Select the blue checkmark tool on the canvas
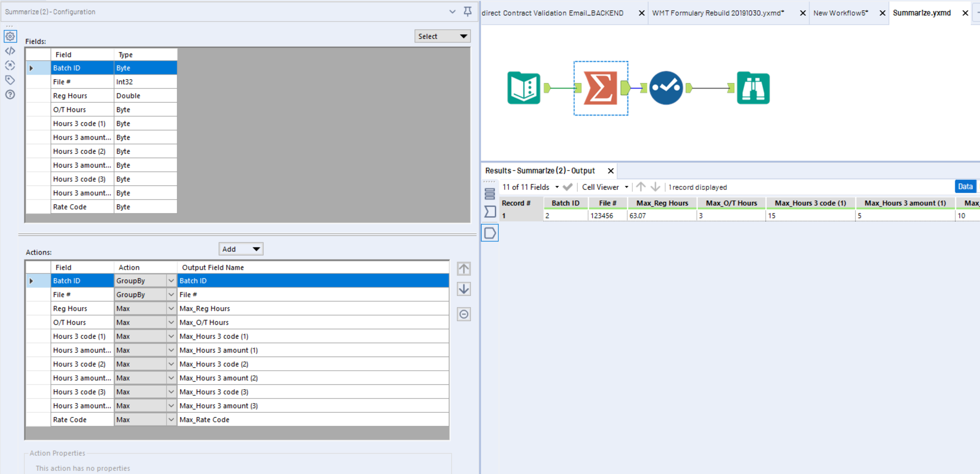 pos(666,88)
